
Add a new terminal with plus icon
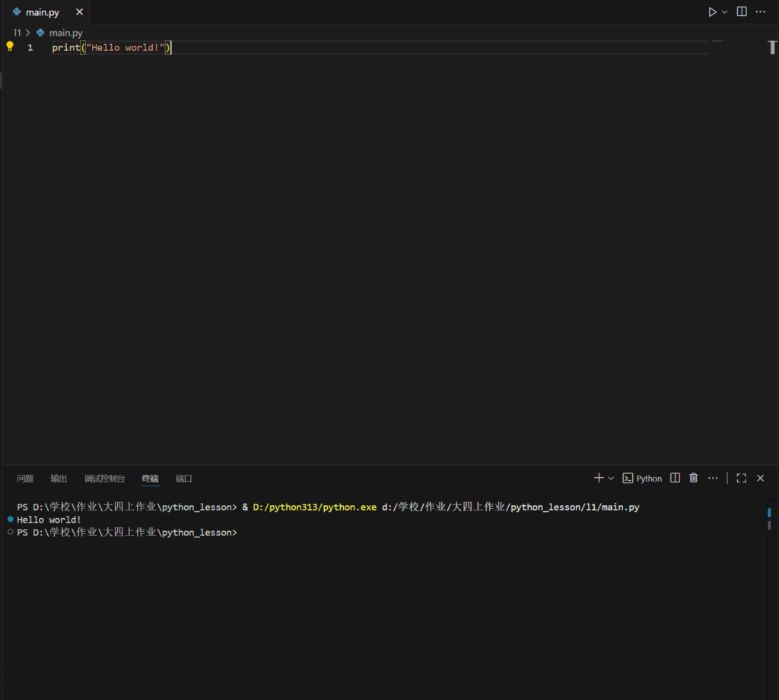click(599, 478)
